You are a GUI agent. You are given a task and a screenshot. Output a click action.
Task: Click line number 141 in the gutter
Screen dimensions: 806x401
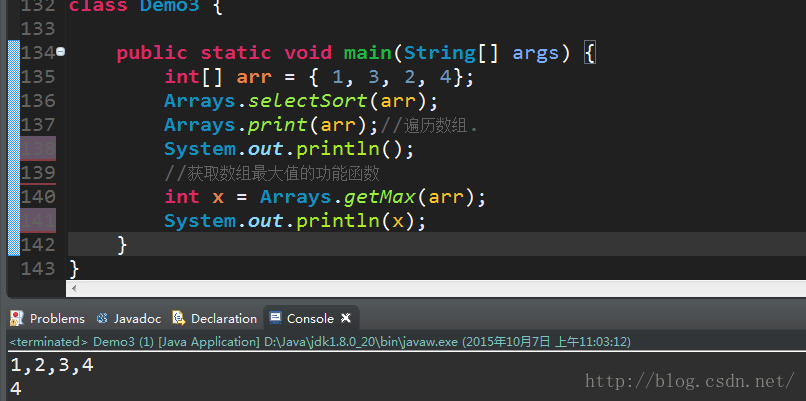39,221
